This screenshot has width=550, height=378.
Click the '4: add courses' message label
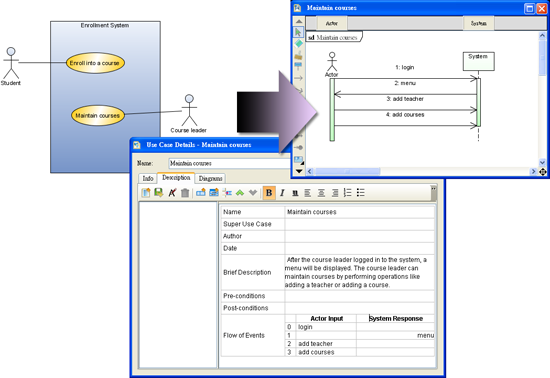point(405,115)
